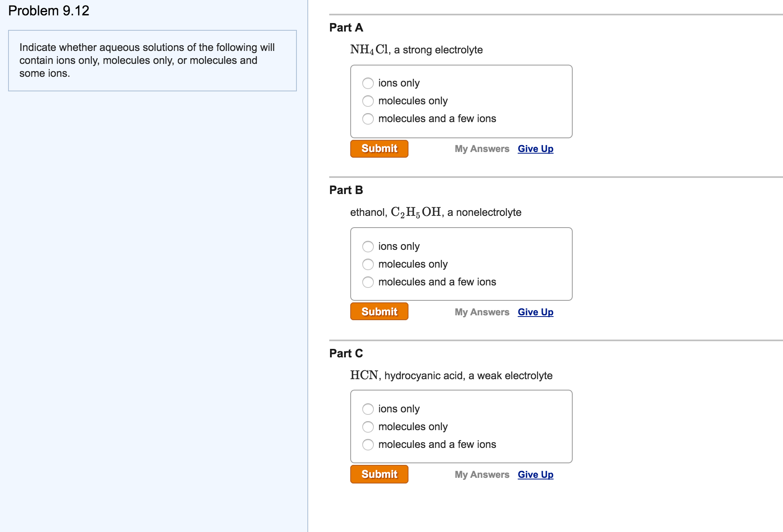Image resolution: width=783 pixels, height=532 pixels.
Task: Click Give Up link for Part C
Action: [535, 475]
